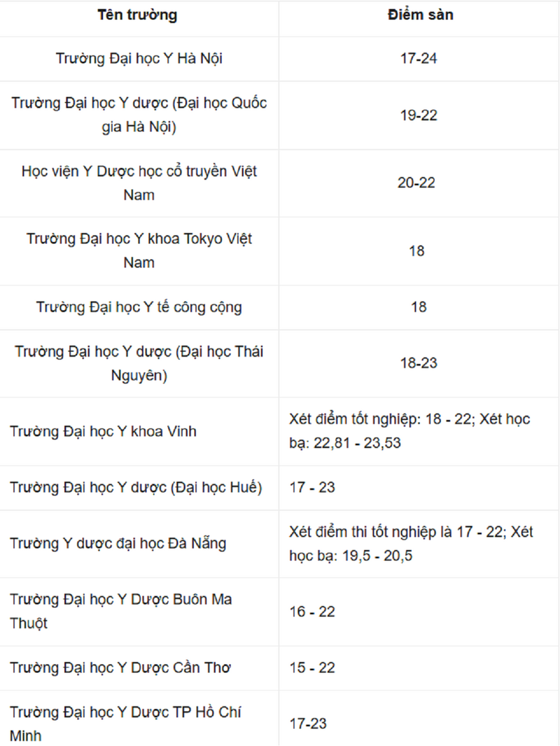Click the score cell showing 20-22
Image resolution: width=560 pixels, height=746 pixels.
[417, 182]
